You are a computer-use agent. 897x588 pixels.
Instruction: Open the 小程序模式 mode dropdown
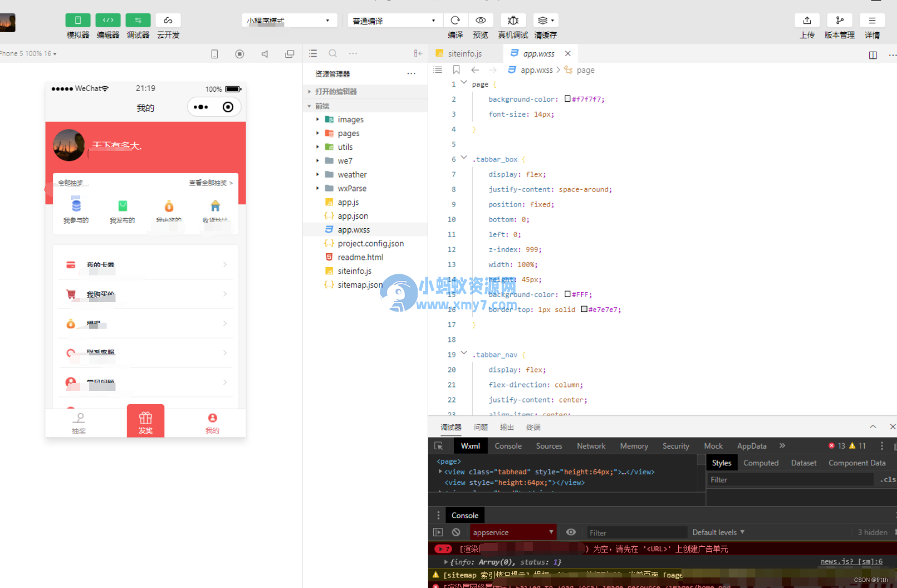point(289,20)
